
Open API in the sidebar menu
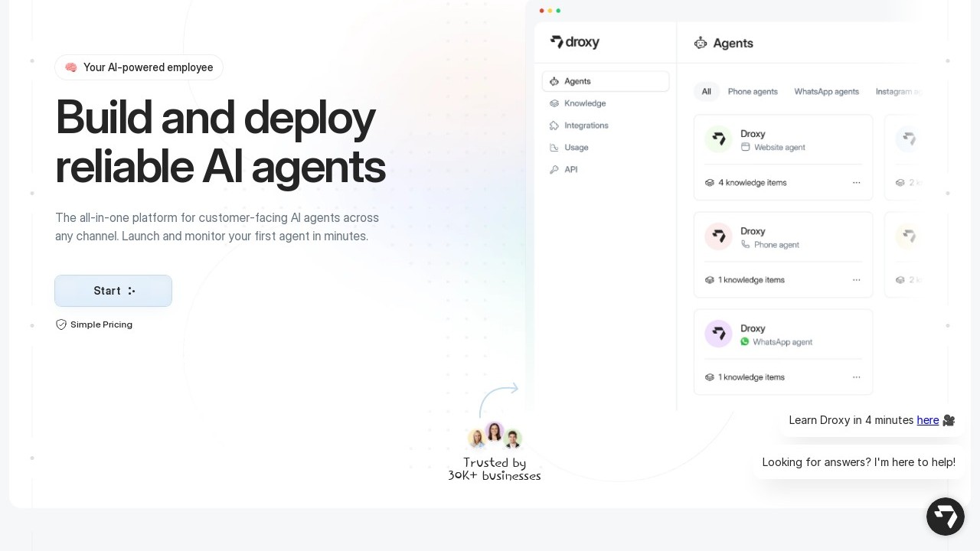pyautogui.click(x=570, y=170)
